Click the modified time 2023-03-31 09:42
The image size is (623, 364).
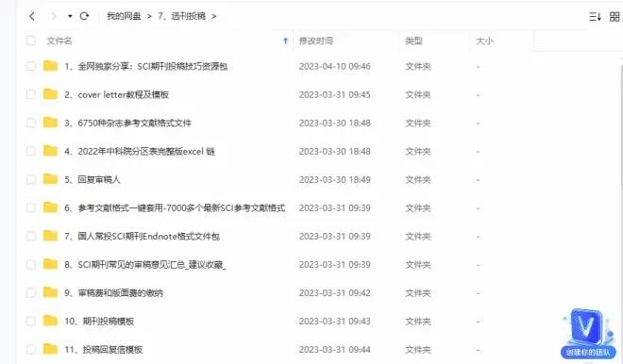[x=334, y=293]
